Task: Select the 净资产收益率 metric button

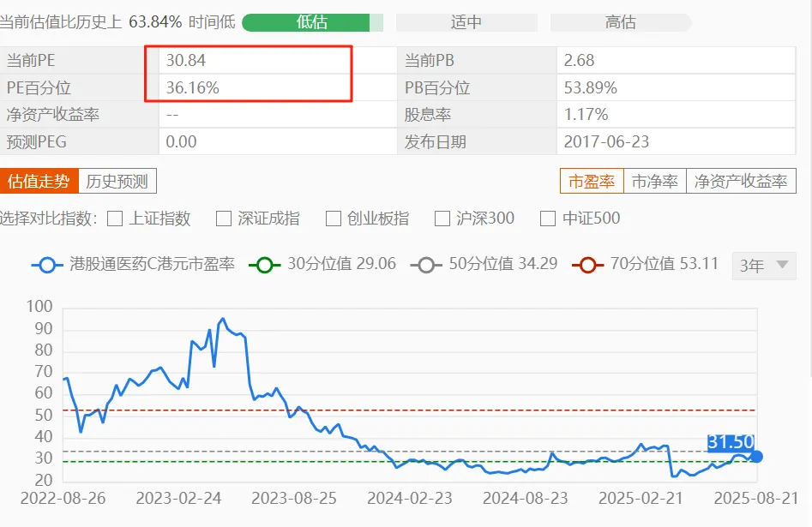Action: point(741,181)
